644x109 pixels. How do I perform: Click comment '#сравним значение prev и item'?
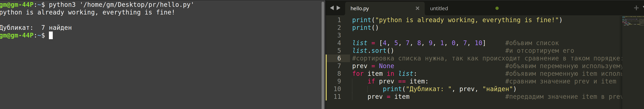pyautogui.click(x=560, y=81)
